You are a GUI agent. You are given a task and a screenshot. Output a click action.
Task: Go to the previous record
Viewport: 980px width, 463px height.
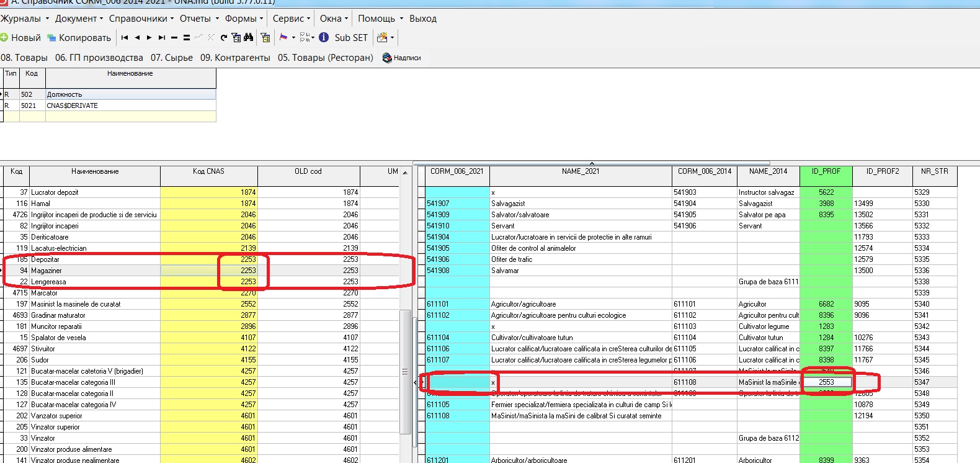tap(137, 37)
